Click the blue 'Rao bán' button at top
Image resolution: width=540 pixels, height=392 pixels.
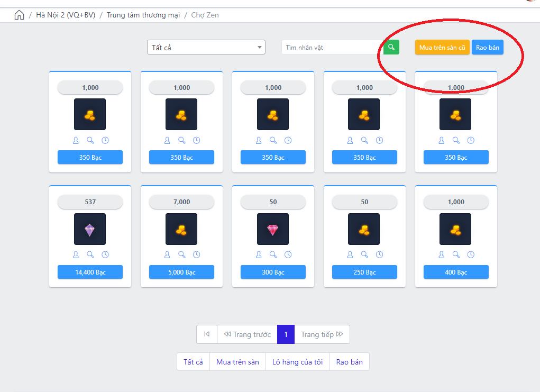[487, 48]
